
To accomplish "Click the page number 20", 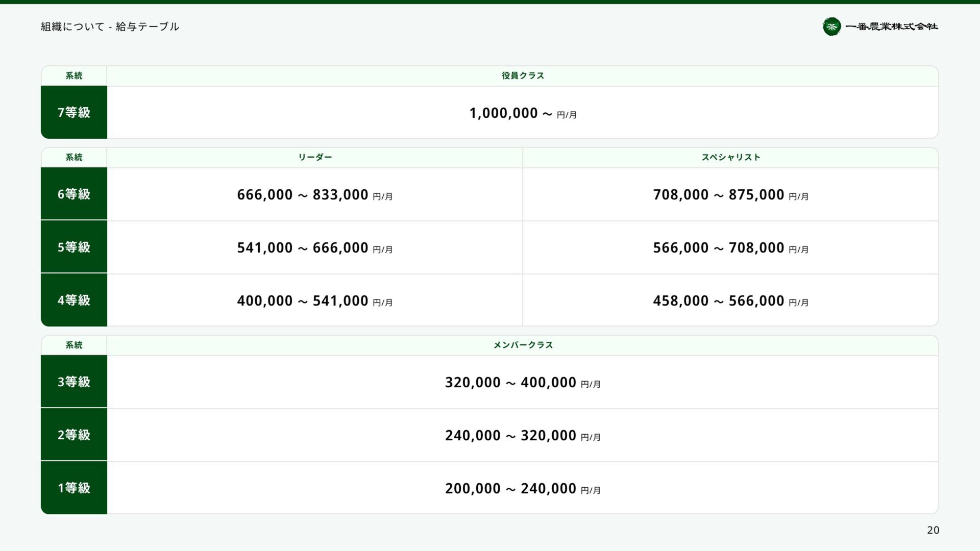I will click(x=933, y=530).
